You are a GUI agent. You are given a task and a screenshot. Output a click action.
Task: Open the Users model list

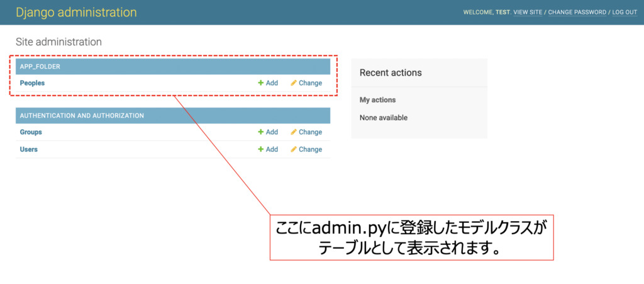tap(29, 150)
